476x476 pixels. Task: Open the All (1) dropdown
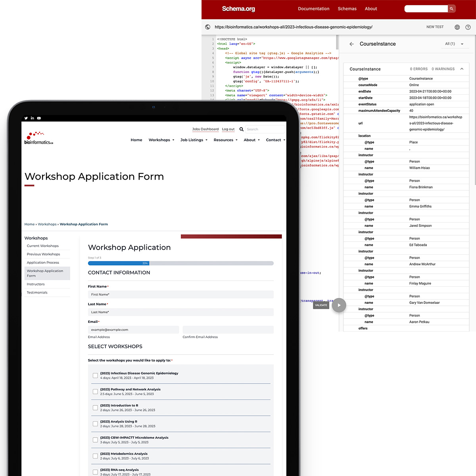pos(454,44)
